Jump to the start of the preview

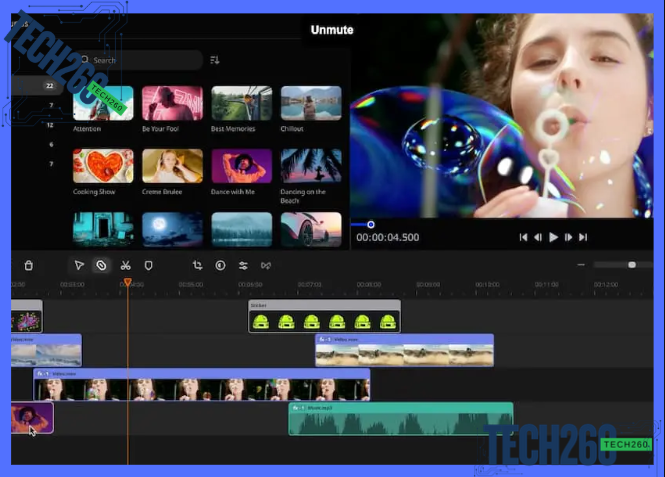click(x=522, y=237)
